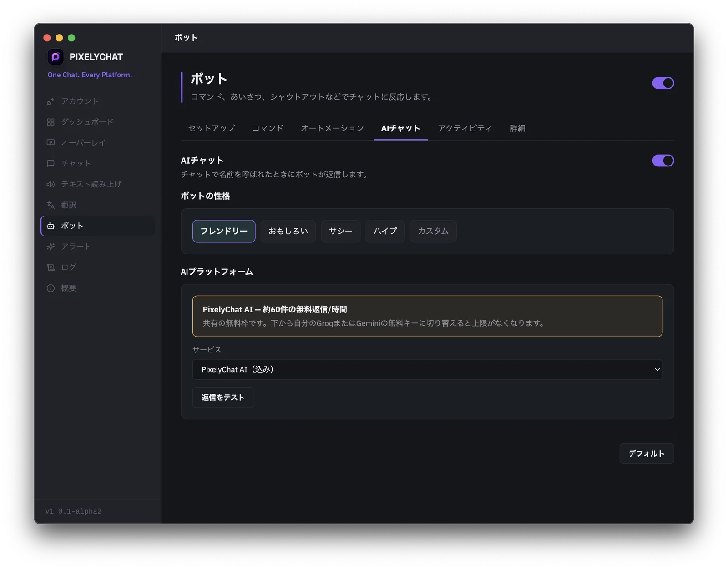Screen dimensions: 728x569
Task: Click the PixelyChat logo icon
Action: click(56, 57)
